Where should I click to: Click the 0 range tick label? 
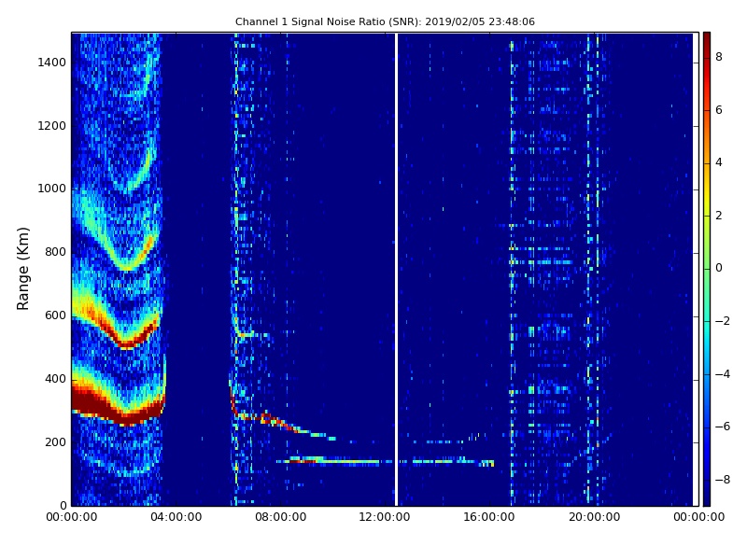pos(63,505)
